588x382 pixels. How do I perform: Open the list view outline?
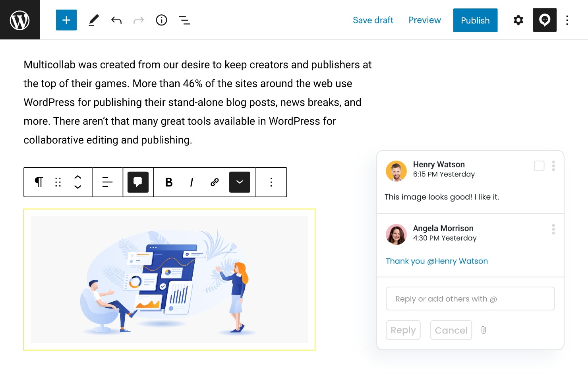coord(185,20)
